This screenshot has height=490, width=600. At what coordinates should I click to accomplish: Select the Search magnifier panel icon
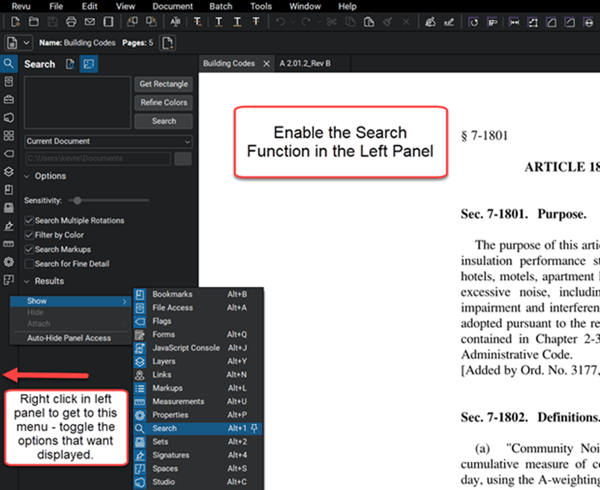click(9, 63)
